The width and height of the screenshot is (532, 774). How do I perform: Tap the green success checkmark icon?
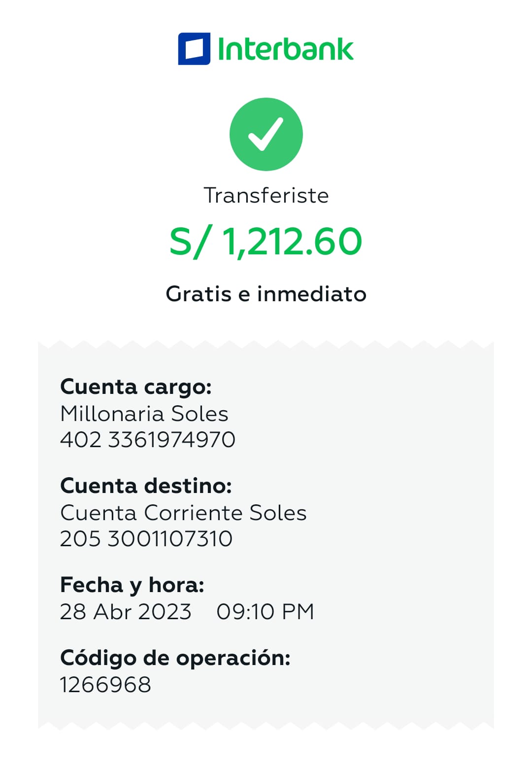266,134
